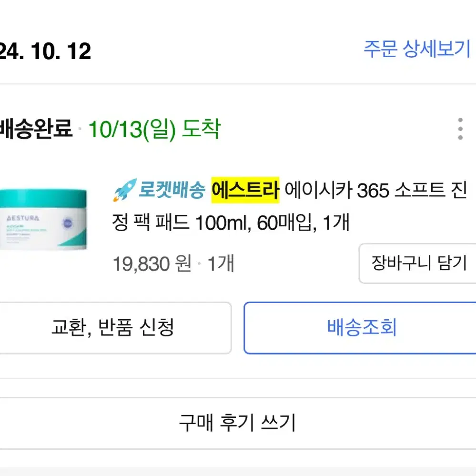
Task: Click the yellow highlighted 에스트라 brand name
Action: 245,190
